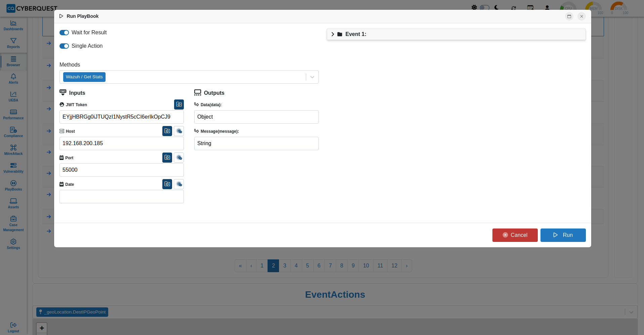Toggle the Single Action switch
This screenshot has width=644, height=335.
tap(64, 46)
